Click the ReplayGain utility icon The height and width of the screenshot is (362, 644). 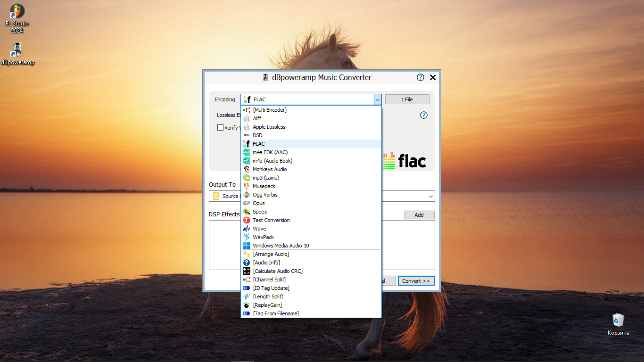[246, 305]
